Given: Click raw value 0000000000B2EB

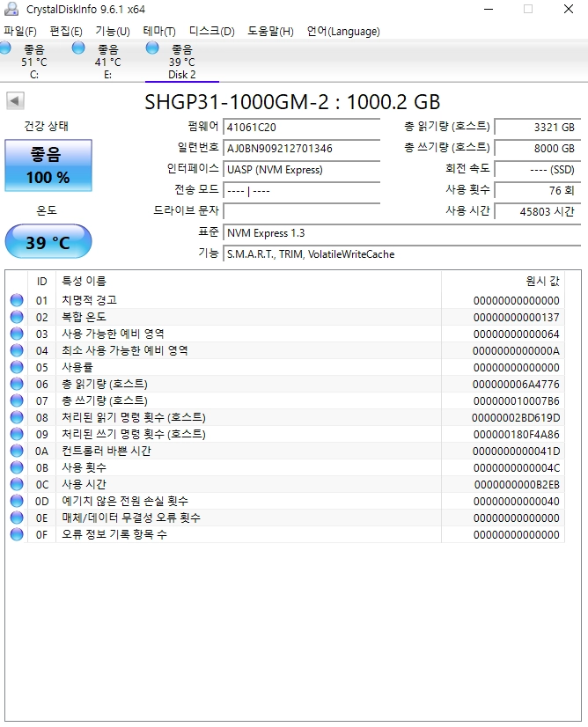Looking at the screenshot, I should pyautogui.click(x=517, y=484).
